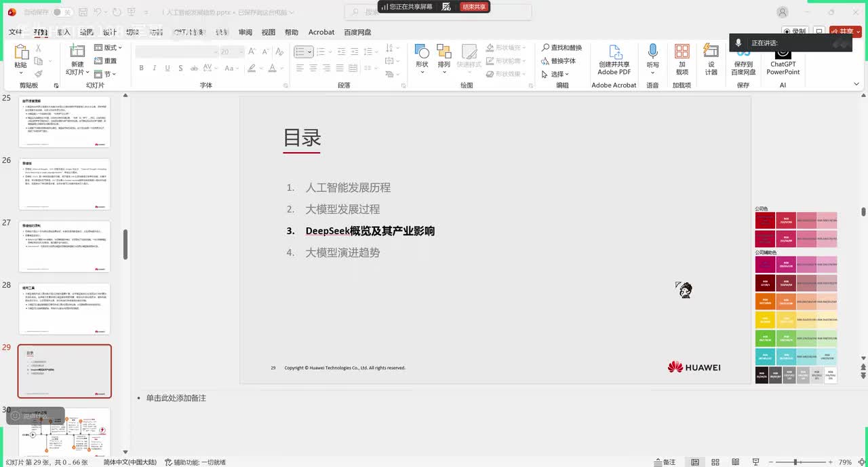
Task: Collapse the ribbon with the chevron arrow
Action: pos(858,85)
